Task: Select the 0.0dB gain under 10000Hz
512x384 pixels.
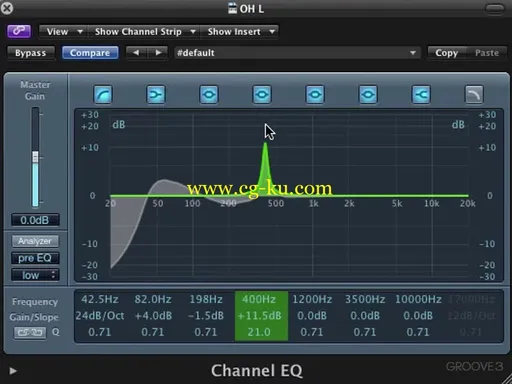Action: coord(418,315)
